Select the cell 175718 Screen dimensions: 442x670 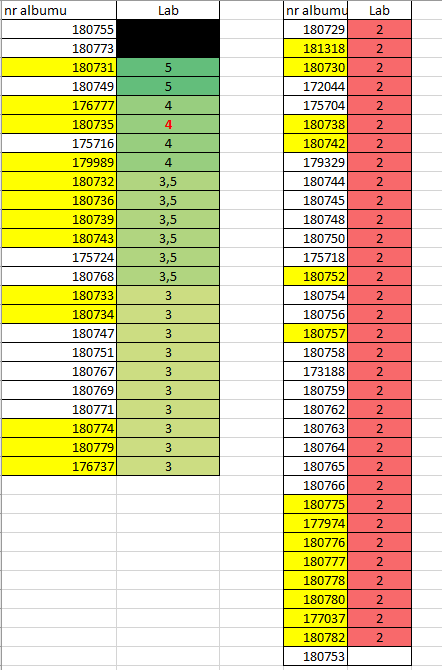316,258
